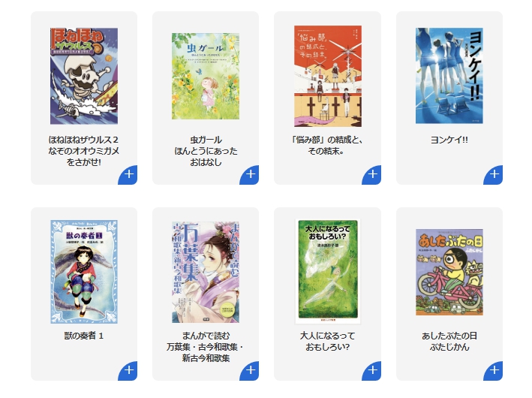This screenshot has height=398, width=532.
Task: Open the 万葉集 manga book cover
Action: (x=206, y=272)
